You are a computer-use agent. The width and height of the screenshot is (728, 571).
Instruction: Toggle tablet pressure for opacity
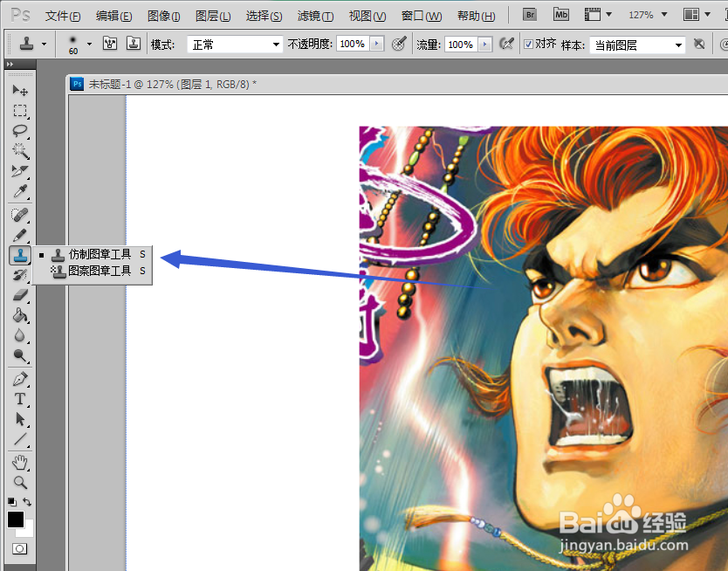pos(399,45)
